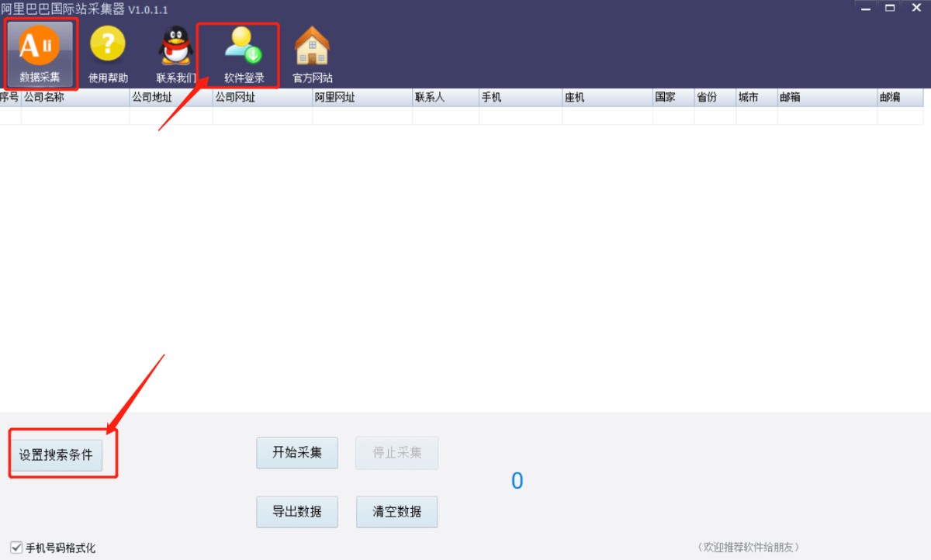Toggle 手机号码格式化 checkbox

tap(16, 547)
